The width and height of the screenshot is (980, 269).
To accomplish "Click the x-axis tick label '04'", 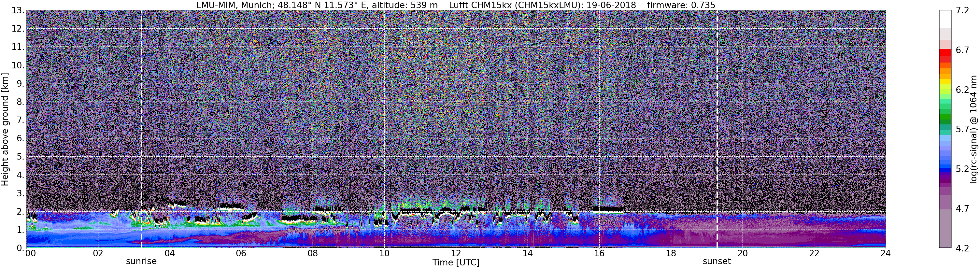I will [x=170, y=253].
